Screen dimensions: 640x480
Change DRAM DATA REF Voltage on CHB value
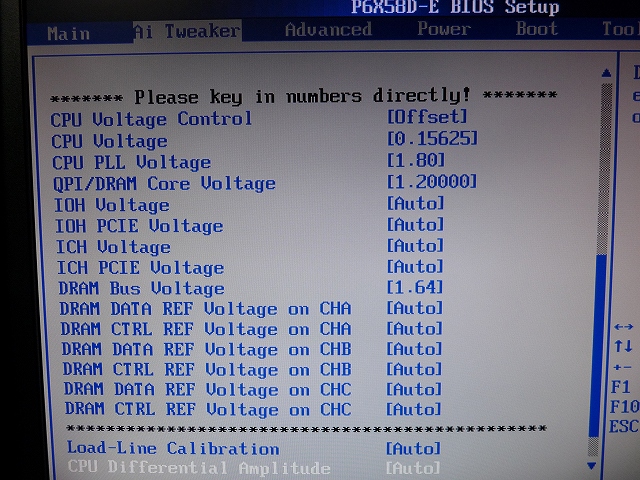(x=414, y=349)
